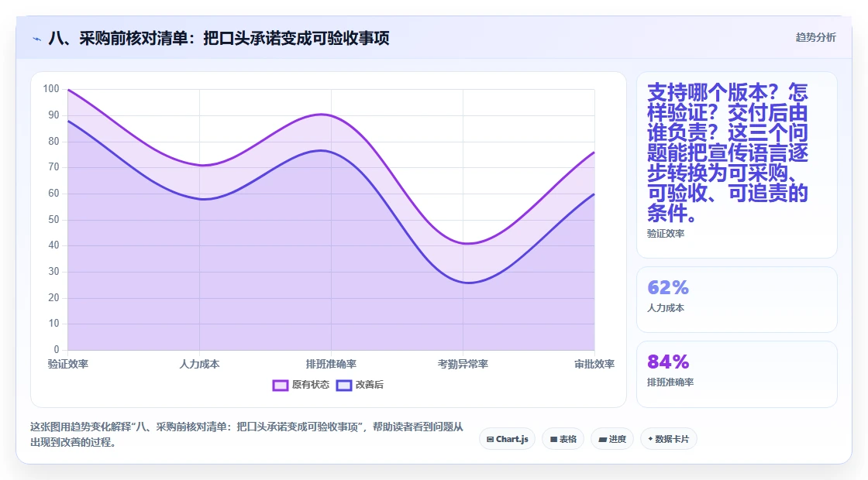Click the 100 tick on the y-axis
Screen dimensions: 868x480
pos(51,89)
